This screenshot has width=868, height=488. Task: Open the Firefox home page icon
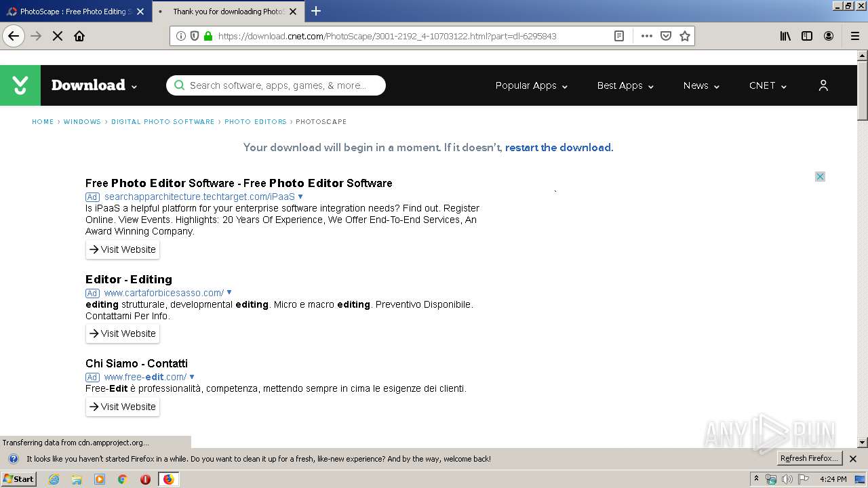[79, 36]
